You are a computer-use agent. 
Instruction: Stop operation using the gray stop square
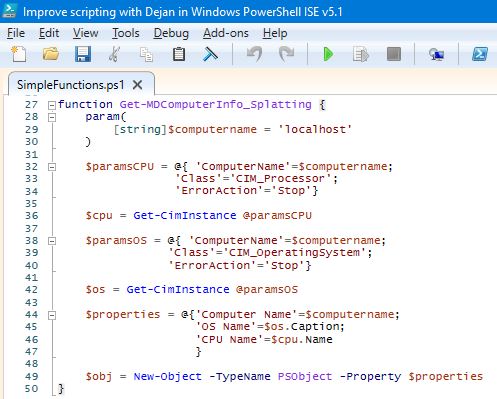[394, 54]
